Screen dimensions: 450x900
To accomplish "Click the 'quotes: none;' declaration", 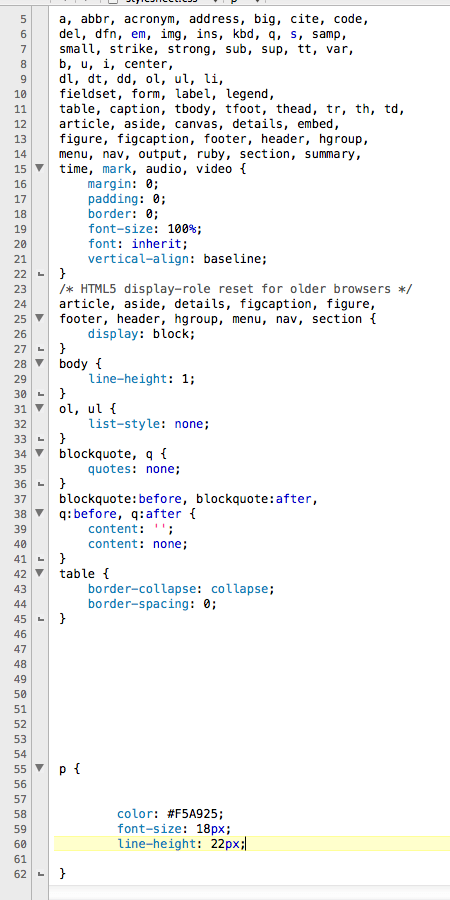I will (x=134, y=469).
